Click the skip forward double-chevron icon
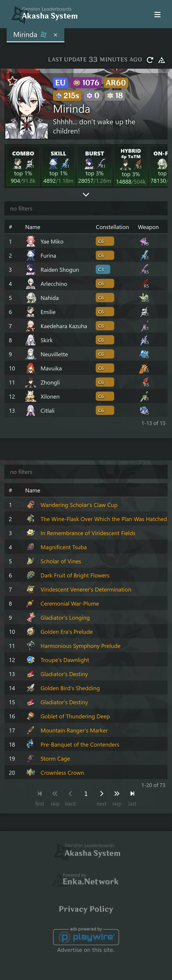 (117, 793)
